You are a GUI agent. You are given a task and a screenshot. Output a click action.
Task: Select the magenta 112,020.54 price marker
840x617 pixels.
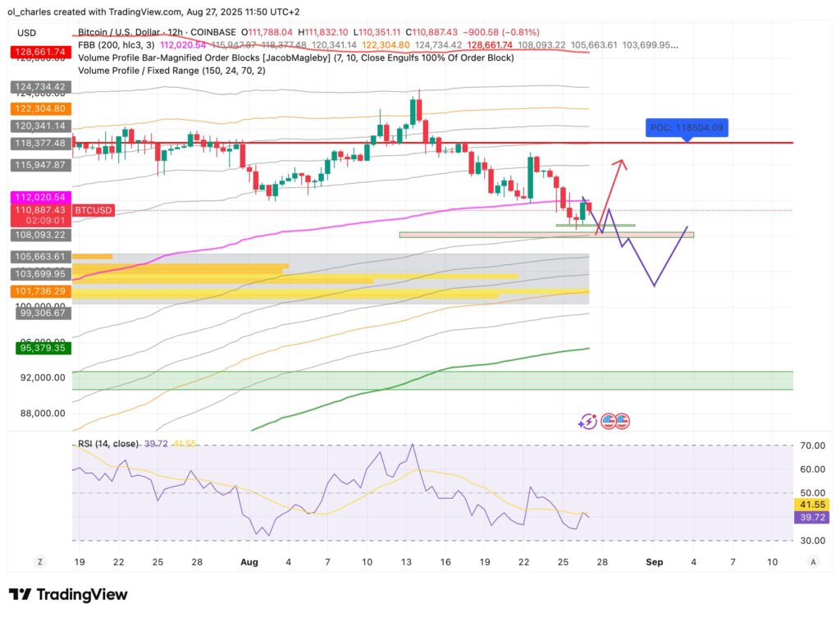click(x=39, y=198)
